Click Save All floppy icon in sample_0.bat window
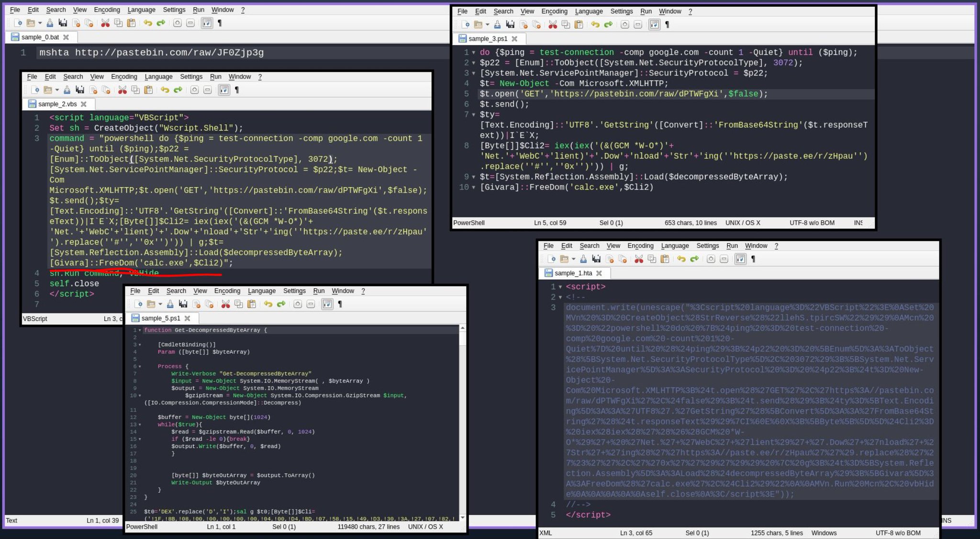 click(x=63, y=23)
